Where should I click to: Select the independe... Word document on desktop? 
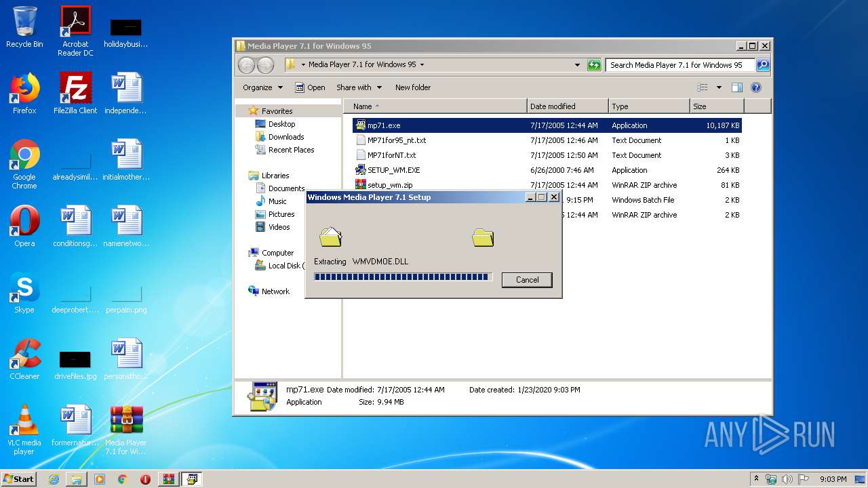[126, 94]
